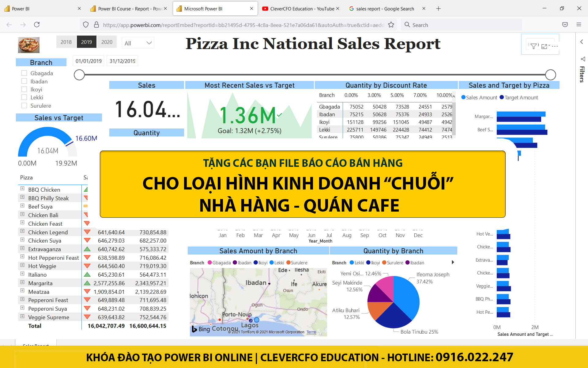Image resolution: width=588 pixels, height=368 pixels.
Task: Tick the Ikoyi branch checkbox
Action: coord(24,89)
